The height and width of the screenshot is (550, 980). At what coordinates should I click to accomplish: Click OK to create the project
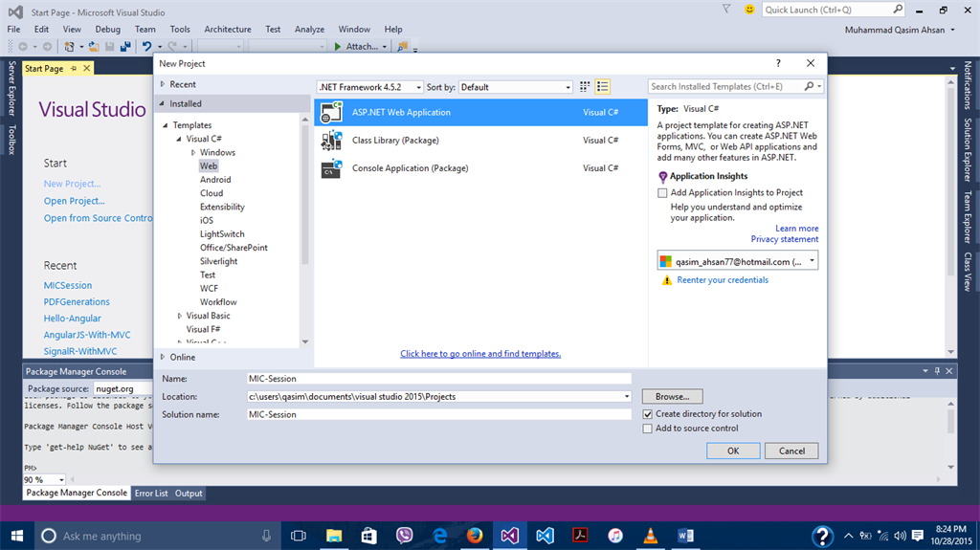(x=733, y=451)
